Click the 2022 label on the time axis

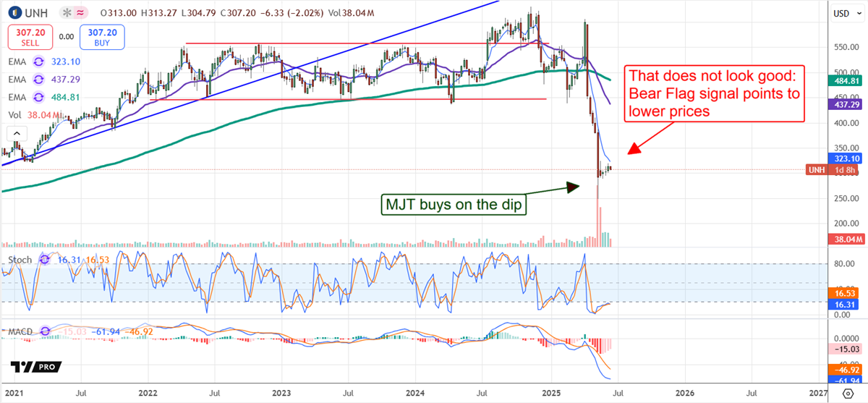[148, 394]
